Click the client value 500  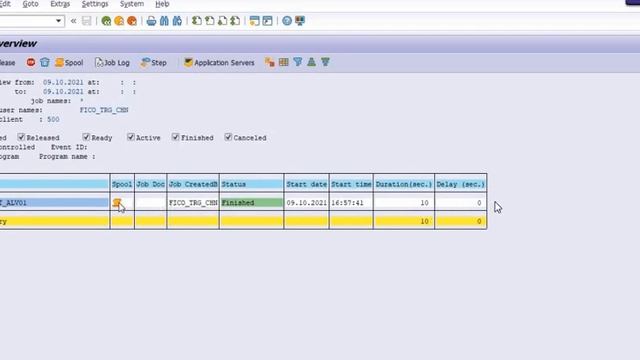[53, 119]
